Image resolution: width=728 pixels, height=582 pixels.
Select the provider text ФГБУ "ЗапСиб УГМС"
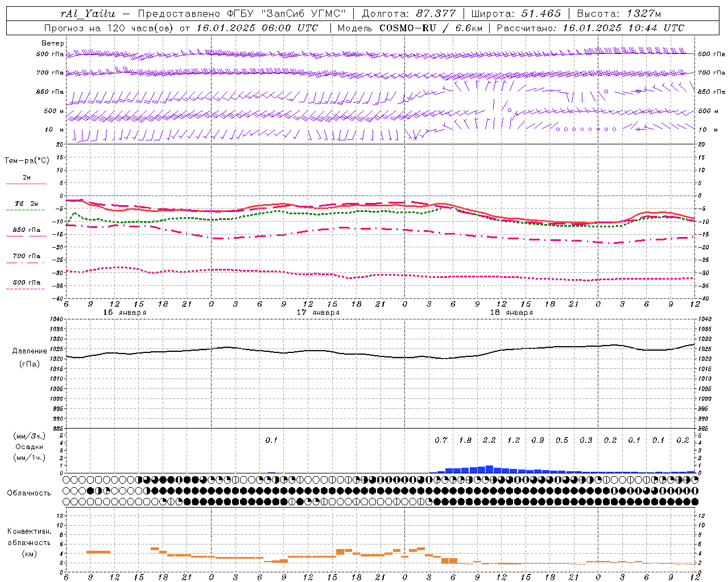[x=288, y=14]
